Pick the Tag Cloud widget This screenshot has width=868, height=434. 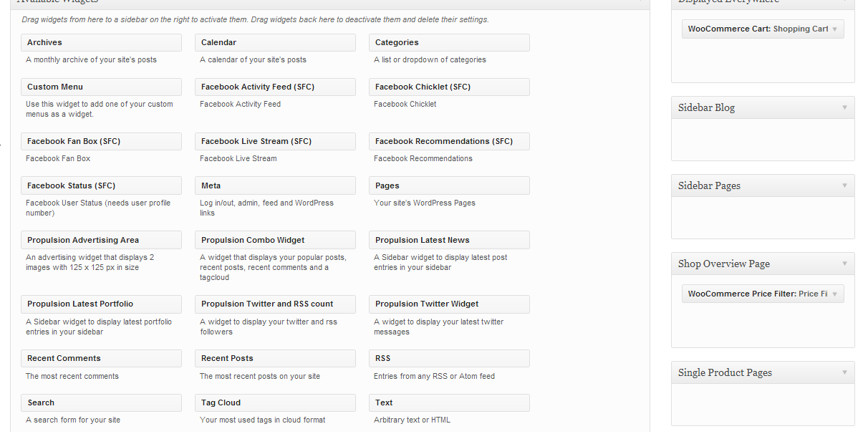click(275, 403)
